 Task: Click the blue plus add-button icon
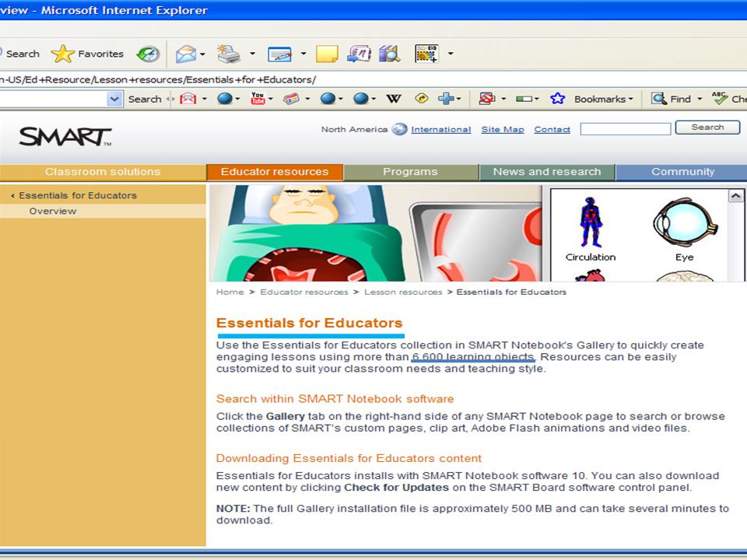pos(447,99)
